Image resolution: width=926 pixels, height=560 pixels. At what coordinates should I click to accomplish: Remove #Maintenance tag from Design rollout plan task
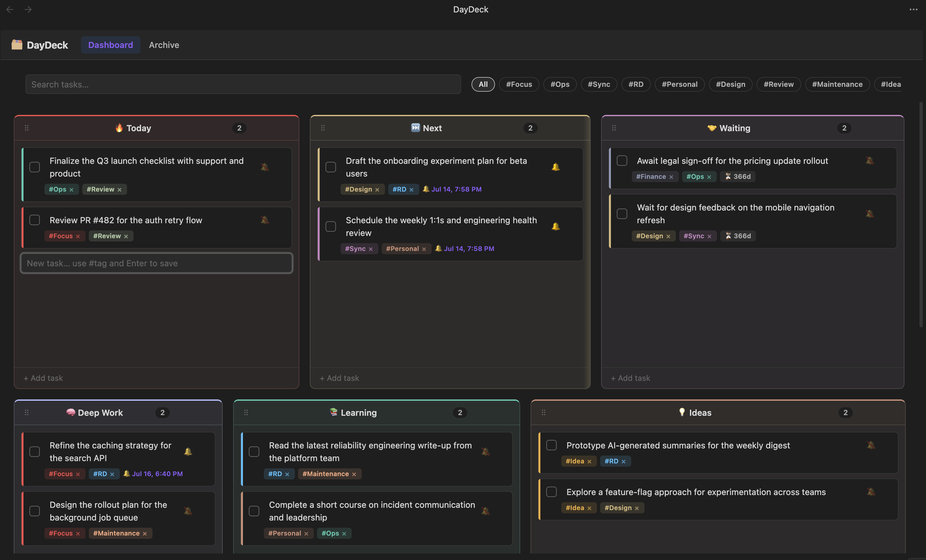coord(145,534)
